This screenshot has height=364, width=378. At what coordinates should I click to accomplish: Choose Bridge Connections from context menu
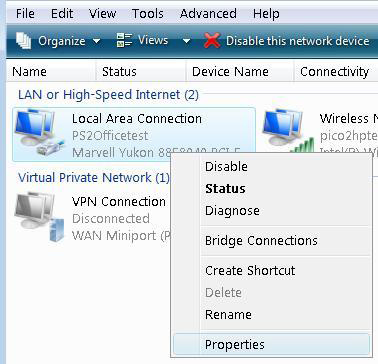click(271, 241)
